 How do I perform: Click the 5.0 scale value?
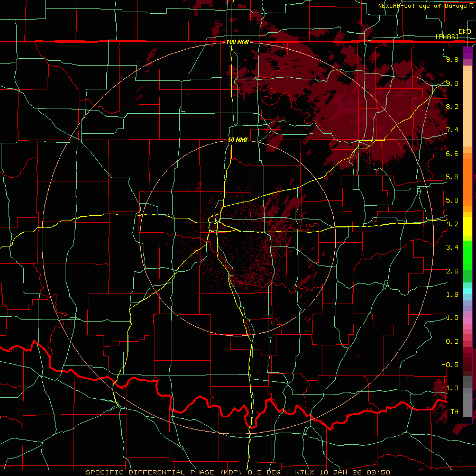click(x=452, y=200)
